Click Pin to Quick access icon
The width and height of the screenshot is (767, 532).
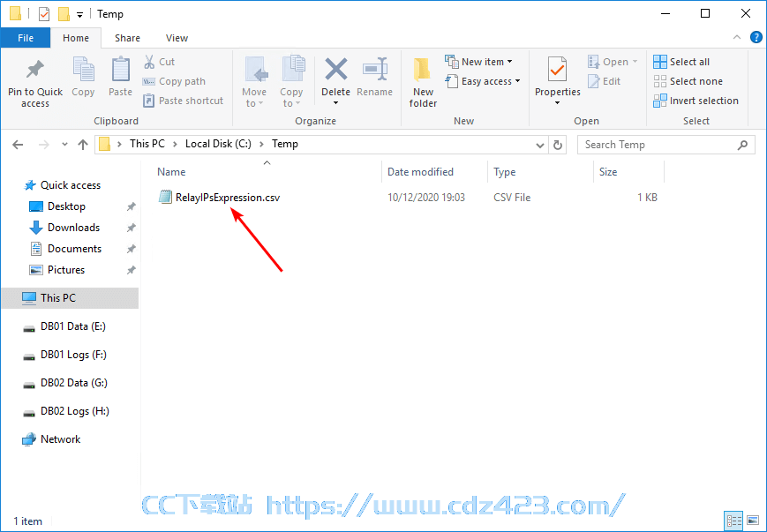click(x=35, y=70)
